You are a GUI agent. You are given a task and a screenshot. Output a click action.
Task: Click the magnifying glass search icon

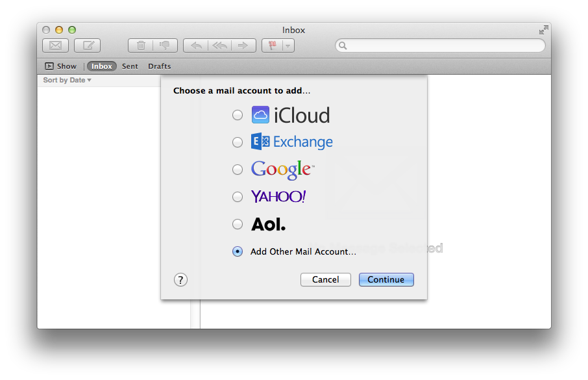click(343, 45)
